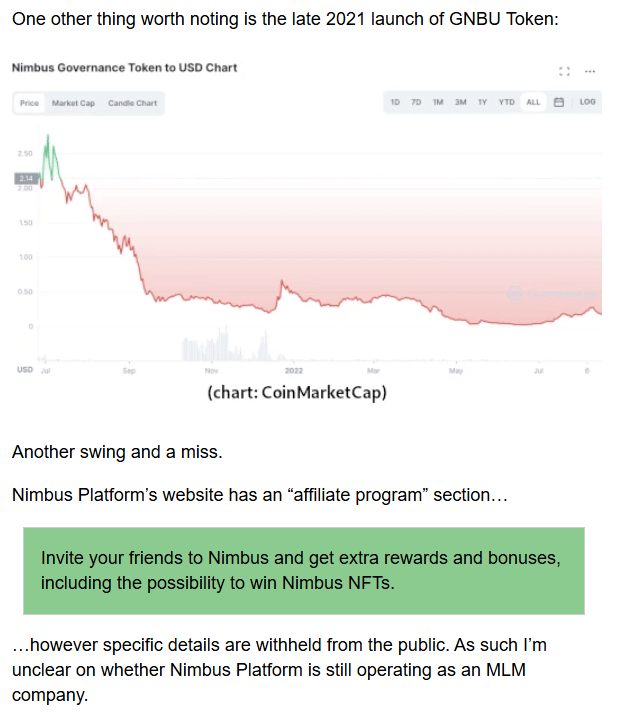Open the calendar date range picker

tap(559, 102)
